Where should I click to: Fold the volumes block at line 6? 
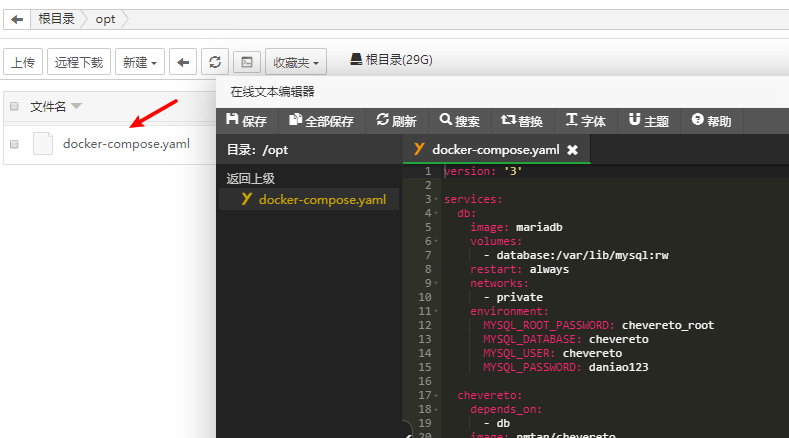click(x=436, y=242)
